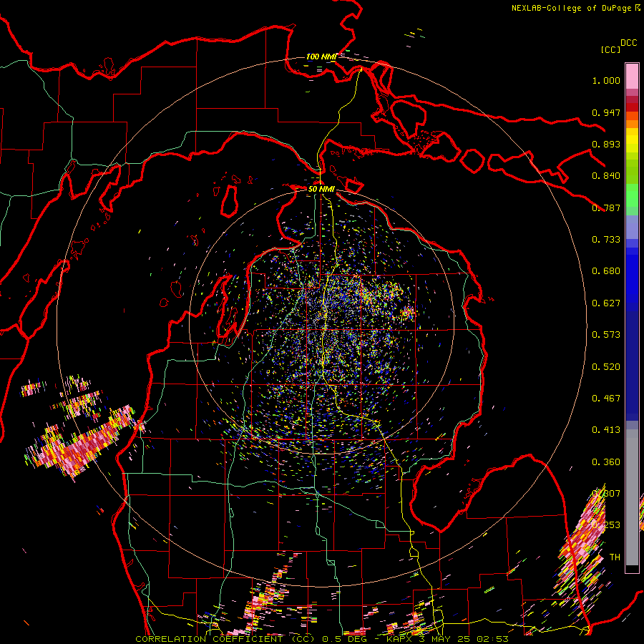Click the 50 NMI range ring label

[x=321, y=189]
